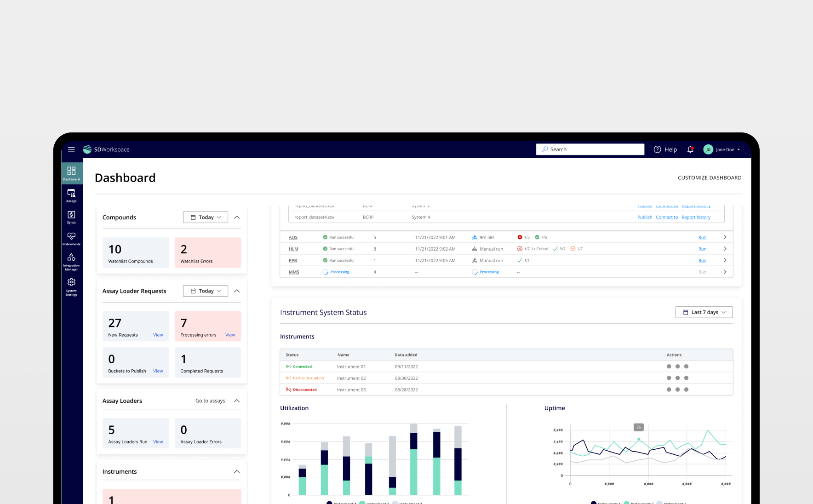Click the magnifier icon in Search
Image resolution: width=813 pixels, height=504 pixels.
[x=545, y=149]
